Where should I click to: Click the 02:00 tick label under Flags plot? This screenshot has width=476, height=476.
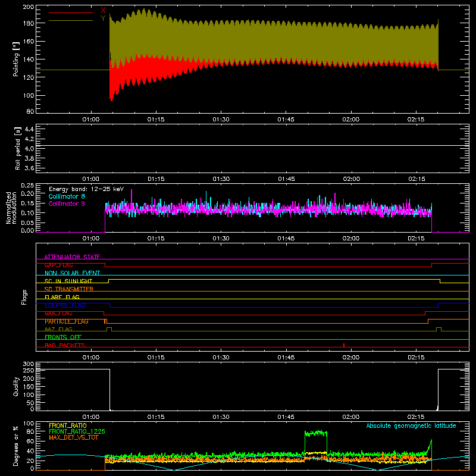[x=350, y=358]
